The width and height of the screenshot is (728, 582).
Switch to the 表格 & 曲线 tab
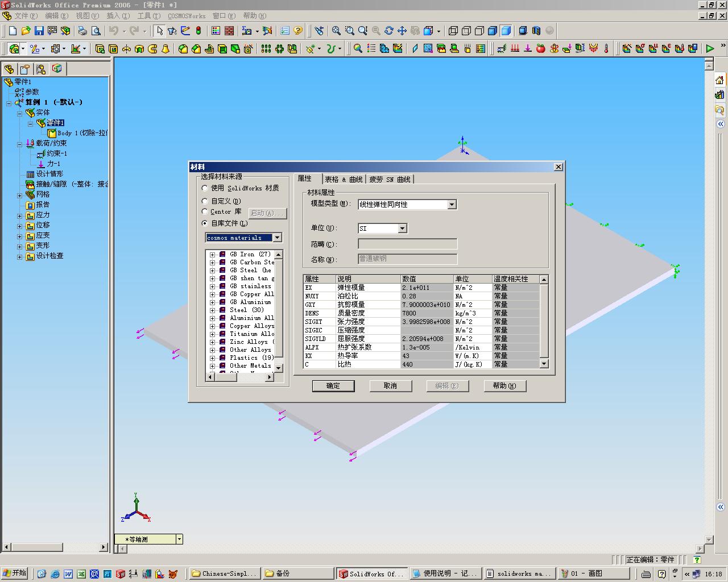point(344,180)
